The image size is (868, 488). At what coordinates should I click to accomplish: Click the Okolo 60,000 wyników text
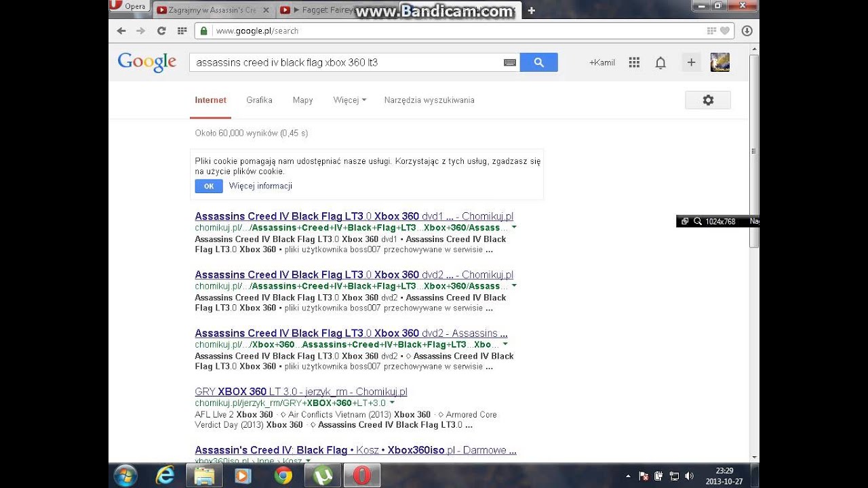pyautogui.click(x=252, y=134)
